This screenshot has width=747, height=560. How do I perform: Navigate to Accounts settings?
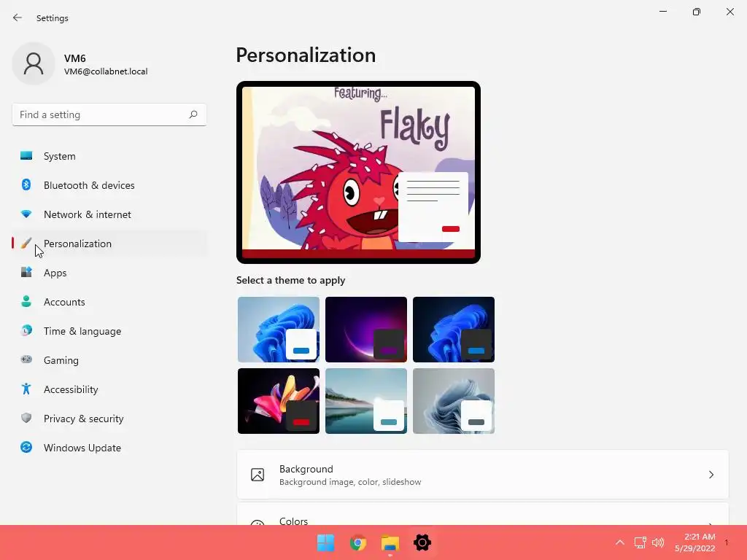click(109, 302)
